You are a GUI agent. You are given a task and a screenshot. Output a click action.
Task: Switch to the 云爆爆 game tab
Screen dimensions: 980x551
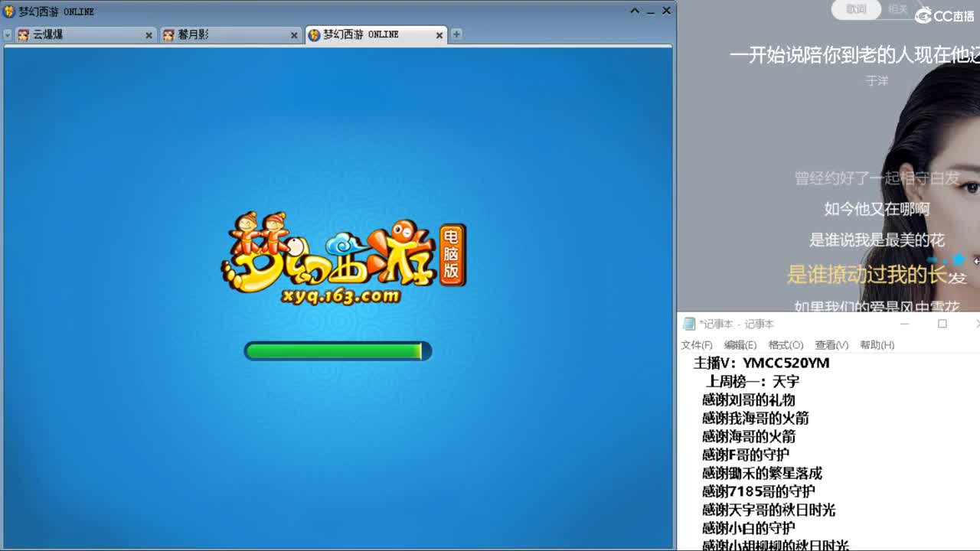click(84, 35)
